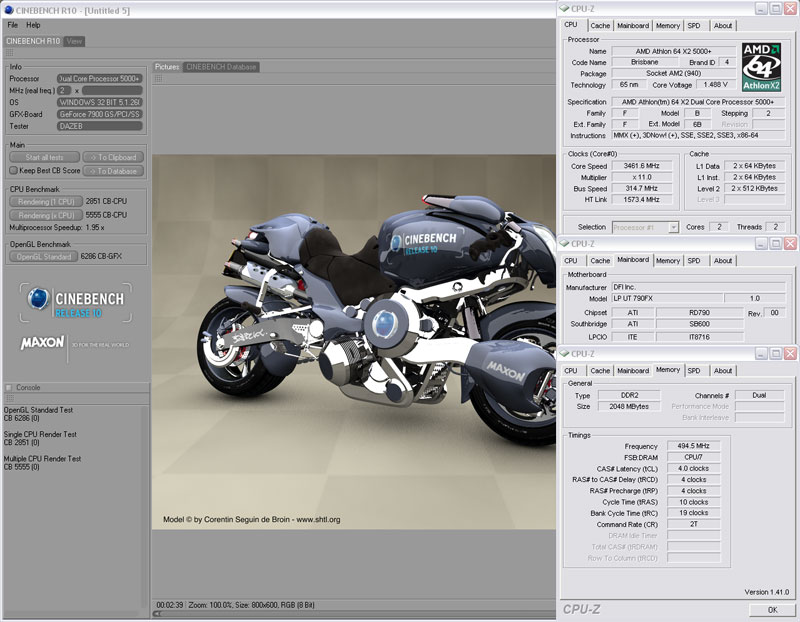Maximize the CPU-Z Memory window

tap(777, 354)
